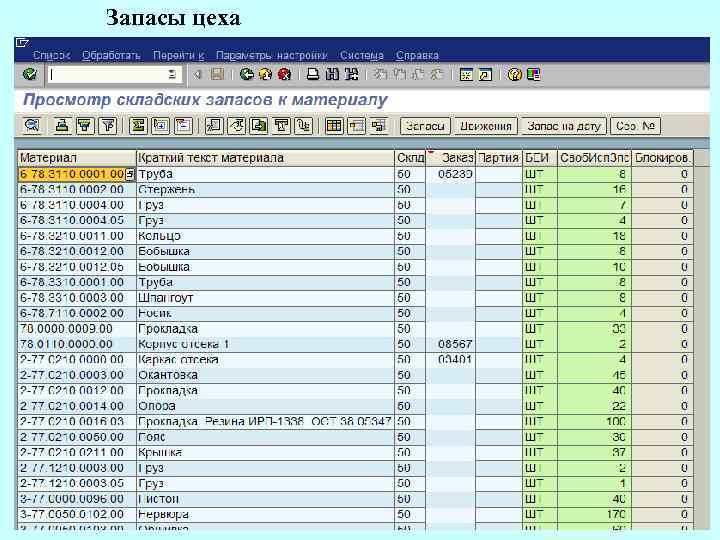Click the Кольцо description cell
720x540 pixels.
tap(265, 236)
